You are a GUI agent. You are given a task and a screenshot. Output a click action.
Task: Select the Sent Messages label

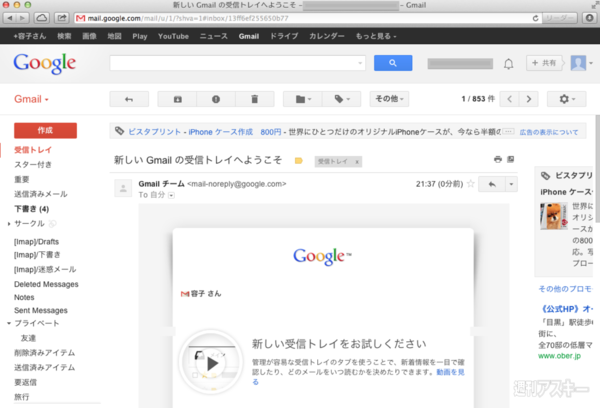click(41, 310)
